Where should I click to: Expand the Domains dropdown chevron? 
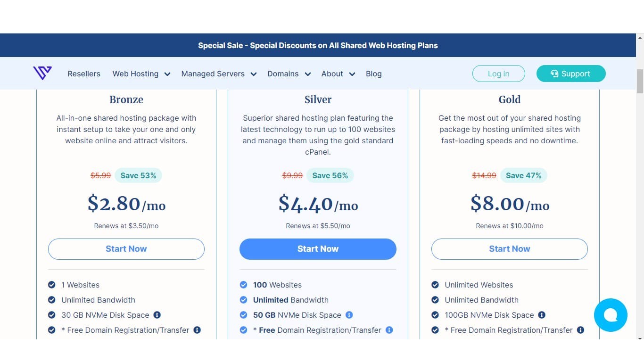click(x=307, y=74)
